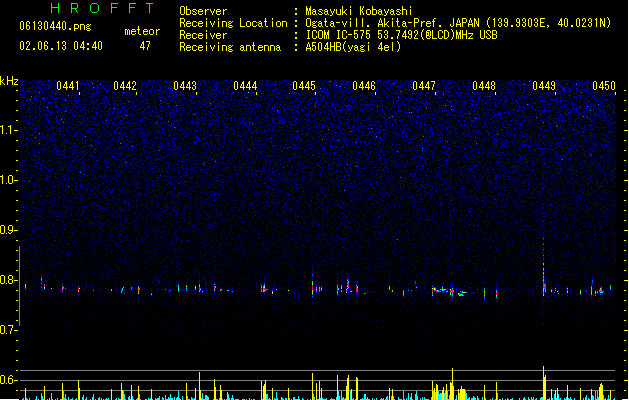This screenshot has height=400, width=629.
Task: Click the 0442 time marker
Action: click(125, 86)
